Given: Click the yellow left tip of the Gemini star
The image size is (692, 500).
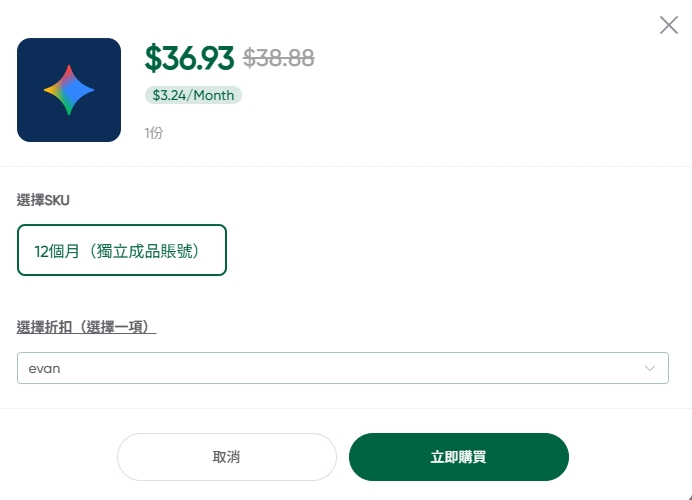Looking at the screenshot, I should [x=48, y=90].
